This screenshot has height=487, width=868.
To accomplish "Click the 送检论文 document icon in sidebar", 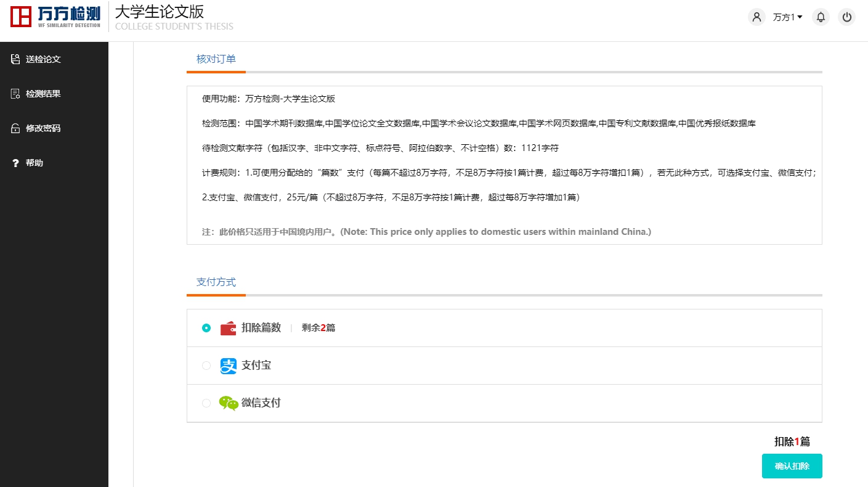I will pyautogui.click(x=15, y=59).
